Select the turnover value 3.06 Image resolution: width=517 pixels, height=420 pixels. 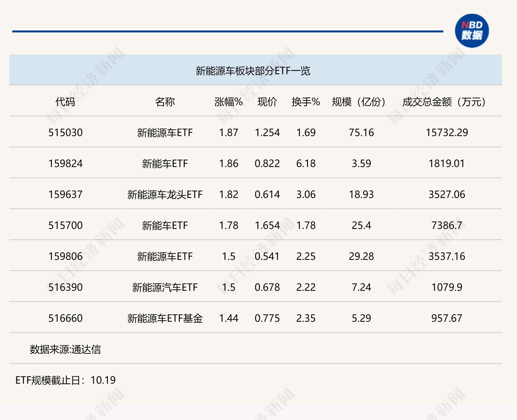(306, 195)
